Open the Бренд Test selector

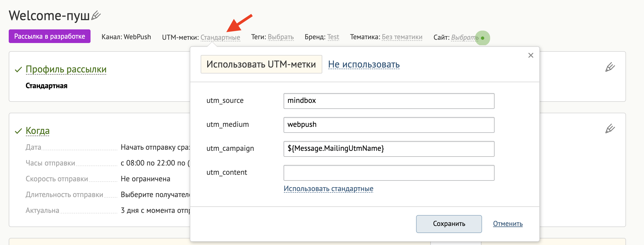(333, 37)
